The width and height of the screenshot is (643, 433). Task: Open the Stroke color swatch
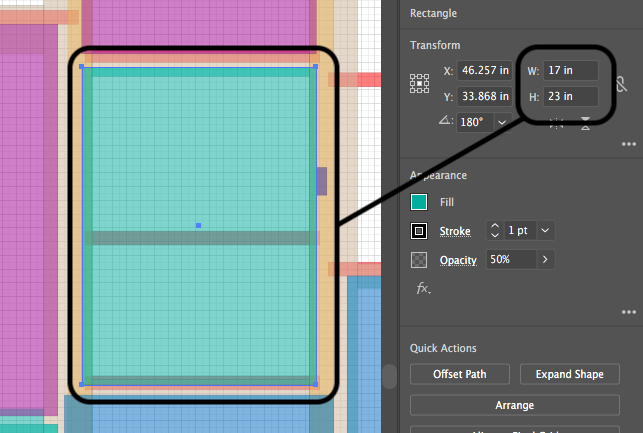(x=419, y=231)
